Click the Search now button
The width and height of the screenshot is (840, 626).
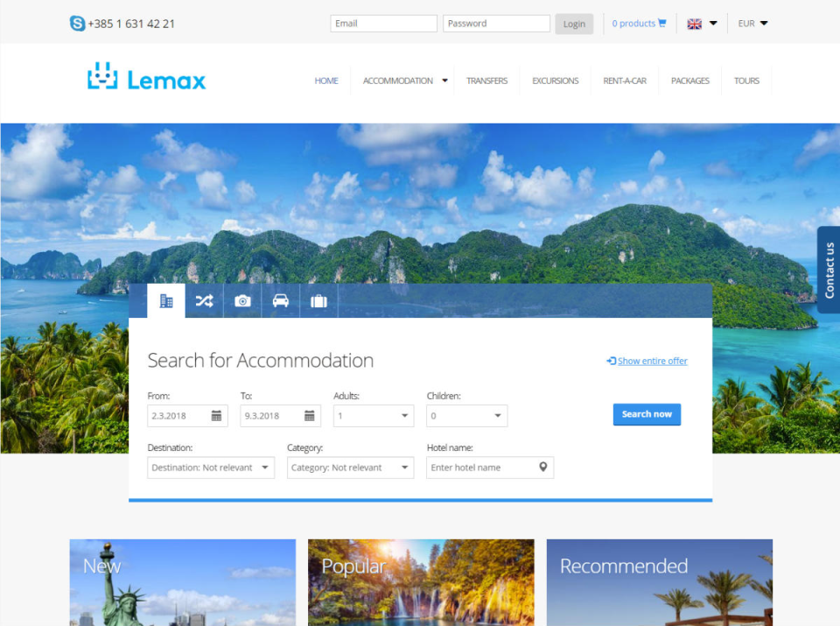coord(647,414)
